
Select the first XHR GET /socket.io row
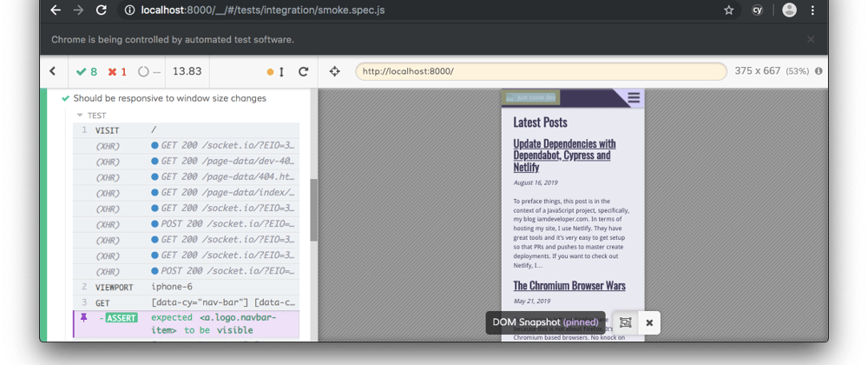186,146
